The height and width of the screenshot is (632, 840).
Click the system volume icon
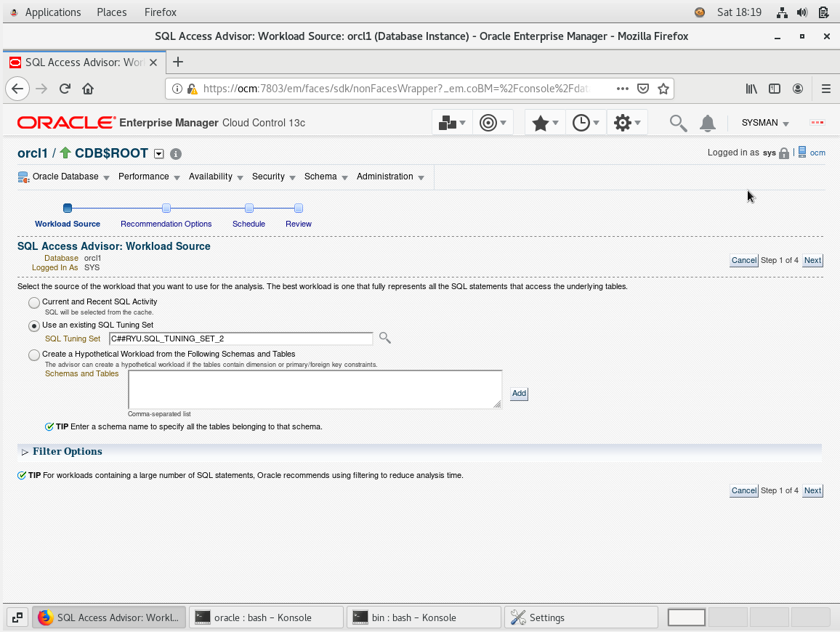(x=802, y=12)
